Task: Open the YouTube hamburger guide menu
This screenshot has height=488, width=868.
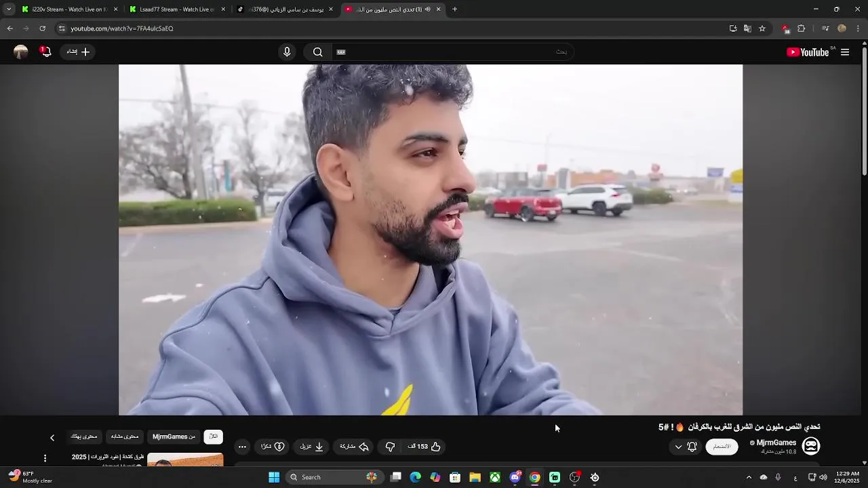Action: pos(845,52)
